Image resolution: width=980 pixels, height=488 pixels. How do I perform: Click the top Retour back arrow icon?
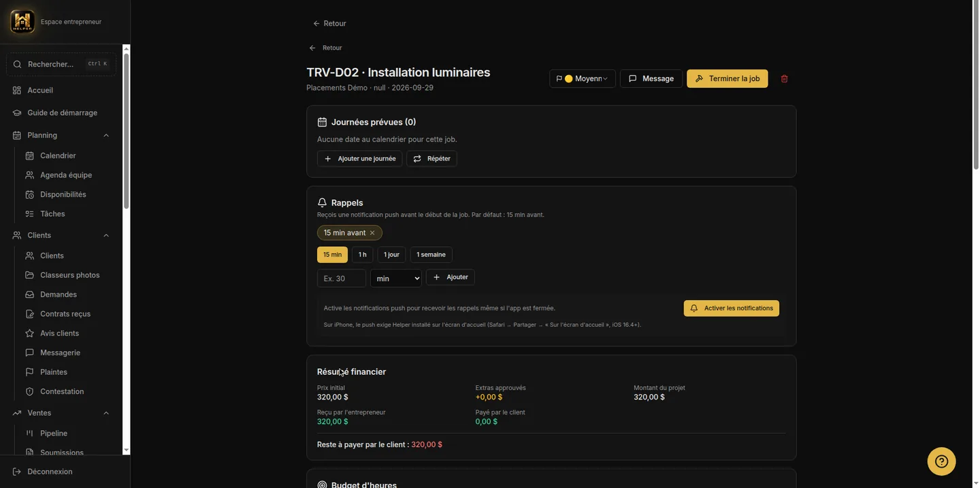click(316, 24)
